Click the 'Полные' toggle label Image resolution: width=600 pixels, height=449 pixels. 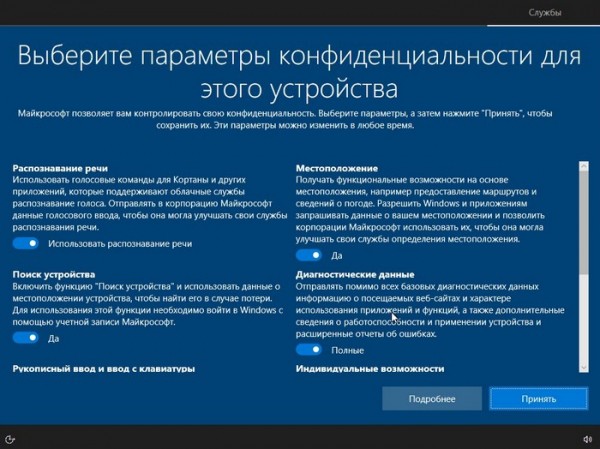coord(347,350)
